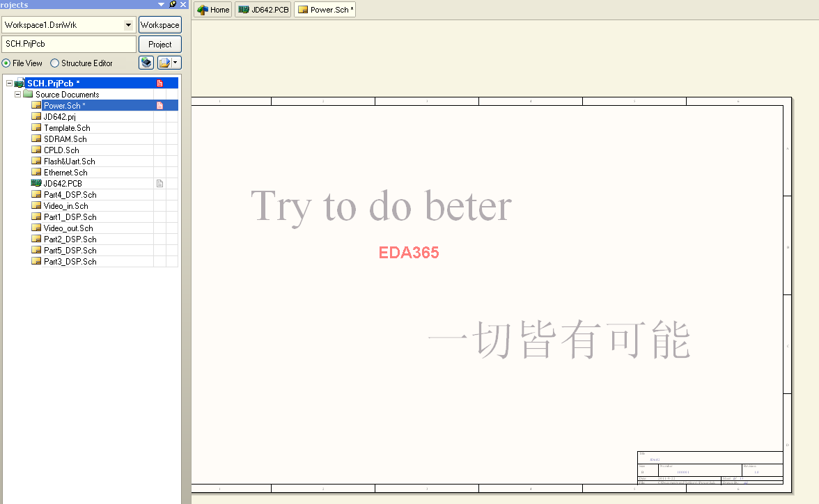
Task: Pin the Projects panel
Action: [x=173, y=4]
